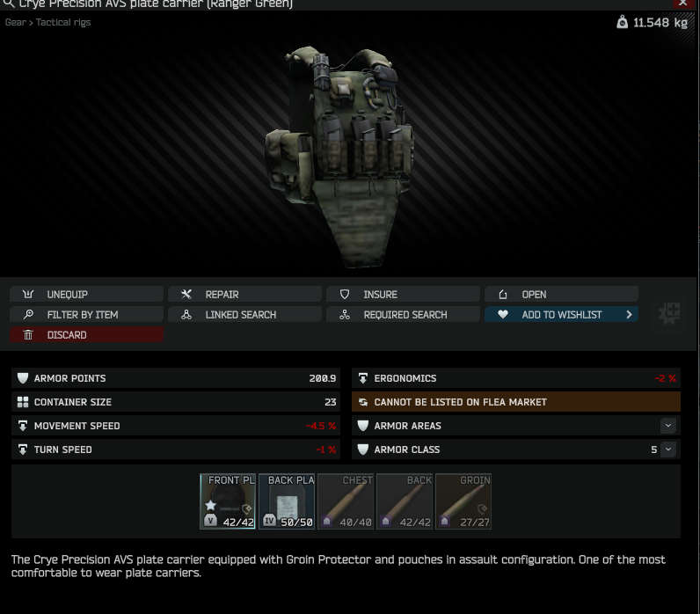Screen dimensions: 700x614
Task: Click the Armor Points value 200.9
Action: pos(323,378)
